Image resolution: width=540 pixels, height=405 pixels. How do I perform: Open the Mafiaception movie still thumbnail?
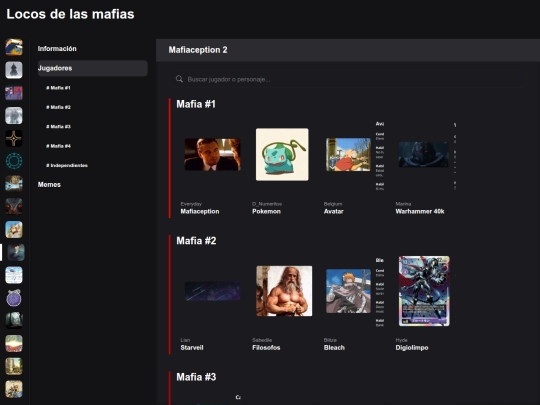212,155
